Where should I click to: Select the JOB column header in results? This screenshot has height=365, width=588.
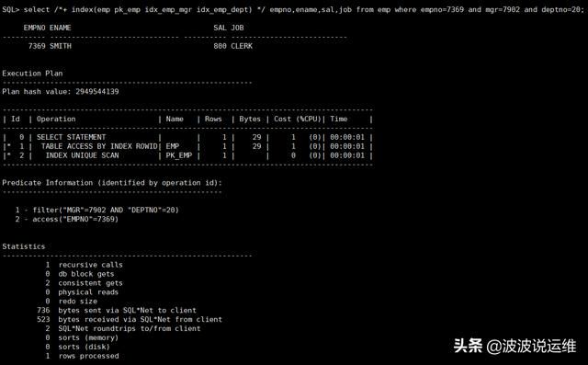tap(237, 28)
